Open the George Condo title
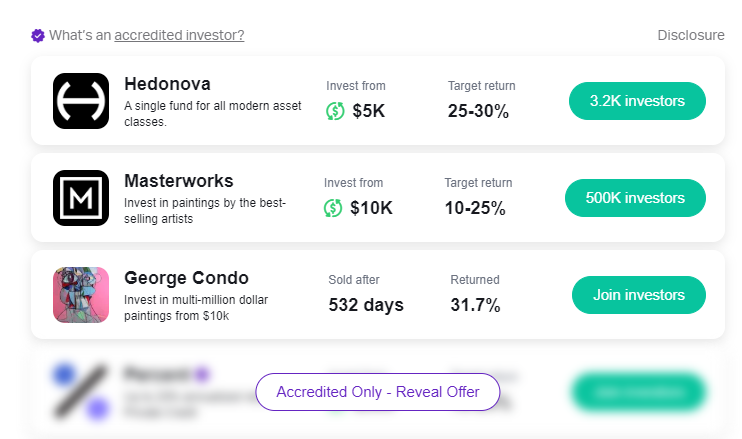This screenshot has width=742, height=439. (x=186, y=278)
